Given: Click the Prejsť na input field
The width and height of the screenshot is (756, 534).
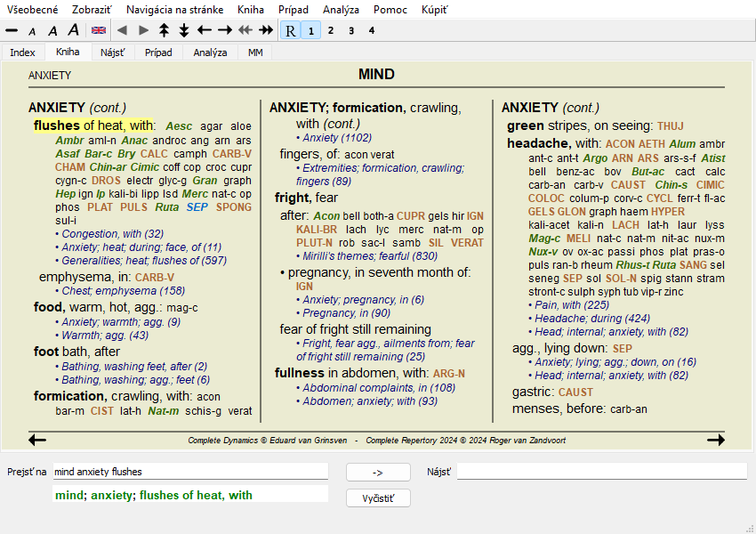Looking at the screenshot, I should pos(189,472).
